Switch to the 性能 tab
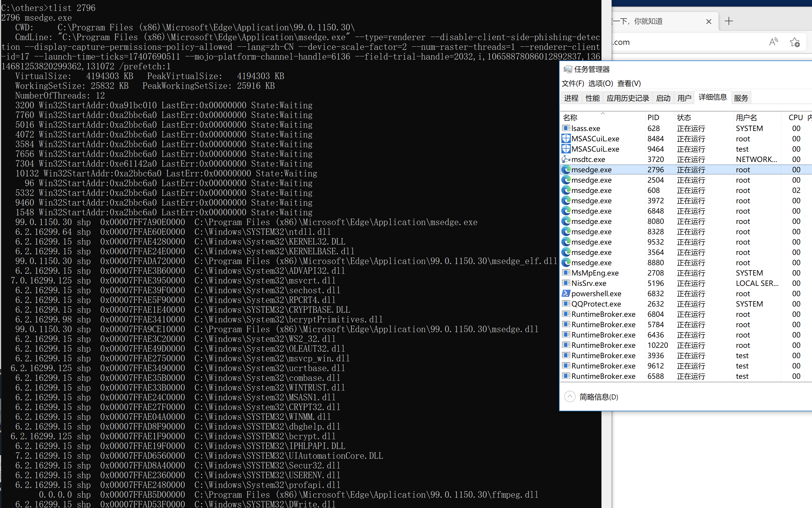 [592, 98]
